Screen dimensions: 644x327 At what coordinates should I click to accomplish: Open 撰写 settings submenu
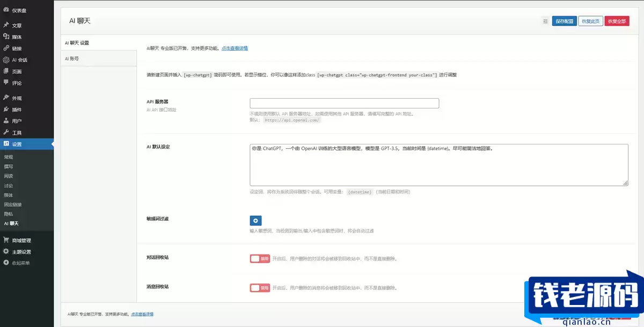point(8,166)
